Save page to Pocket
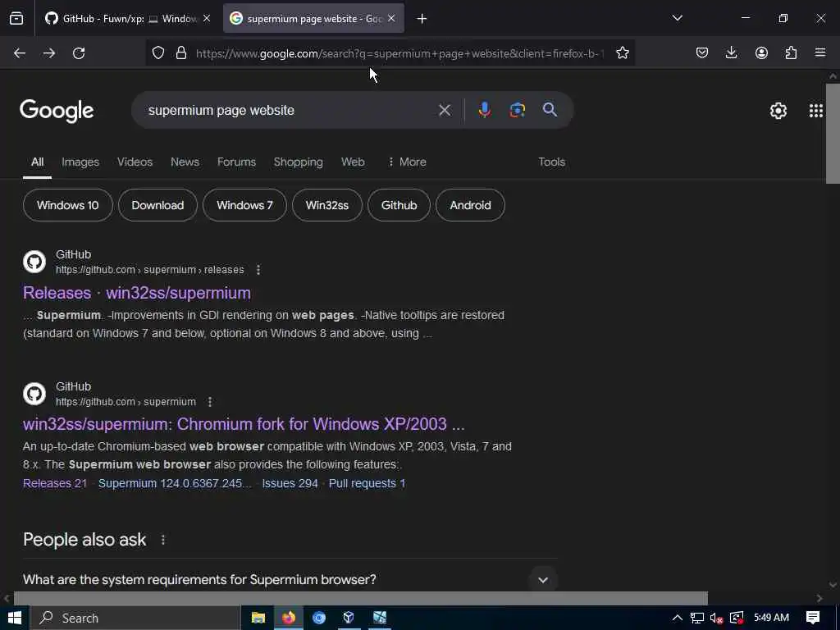 [702, 53]
